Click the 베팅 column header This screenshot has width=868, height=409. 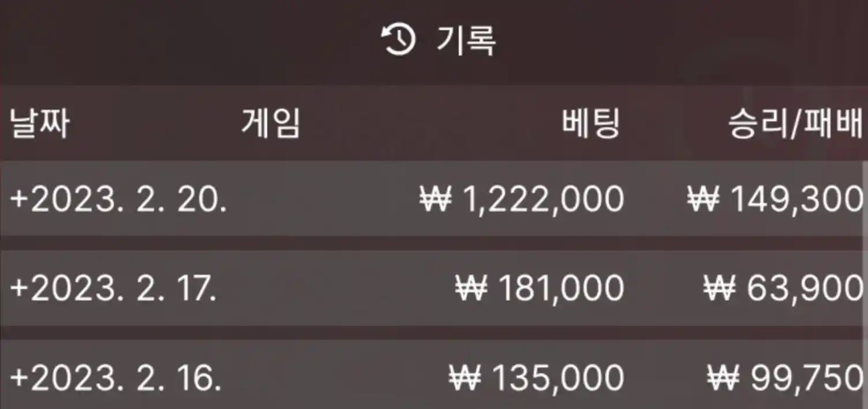(592, 123)
